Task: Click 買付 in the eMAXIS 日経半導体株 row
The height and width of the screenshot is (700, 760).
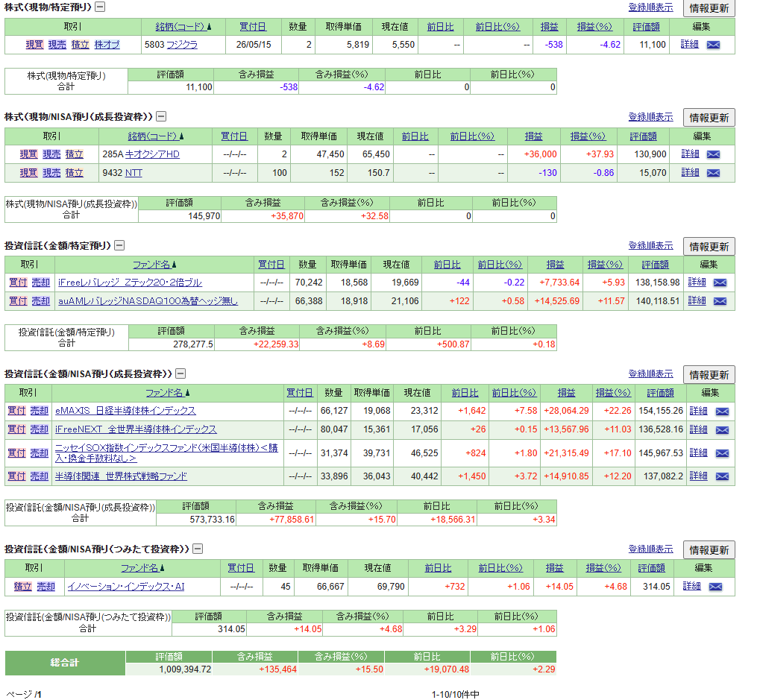Action: coord(16,411)
